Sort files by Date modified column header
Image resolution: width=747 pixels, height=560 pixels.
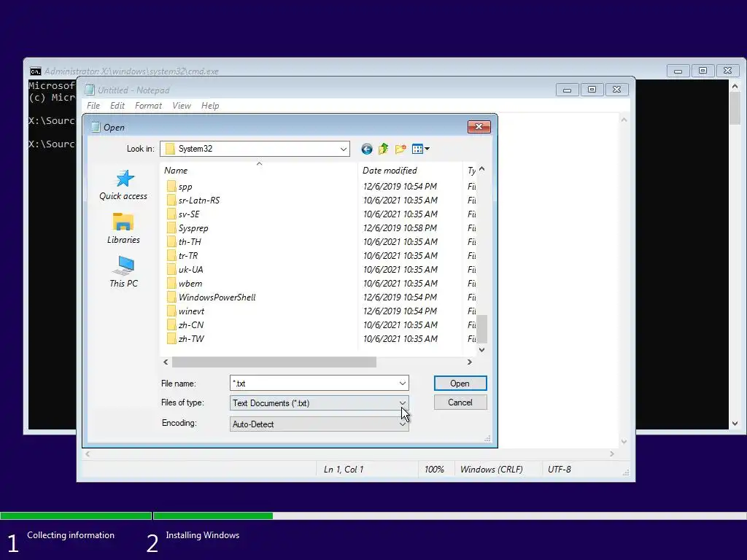click(410, 171)
